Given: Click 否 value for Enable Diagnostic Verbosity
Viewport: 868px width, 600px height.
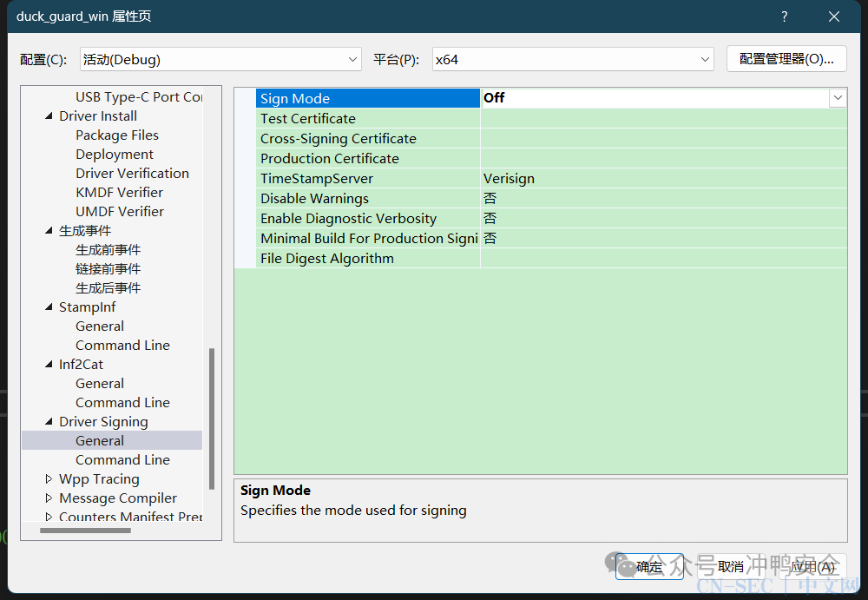Looking at the screenshot, I should click(664, 218).
